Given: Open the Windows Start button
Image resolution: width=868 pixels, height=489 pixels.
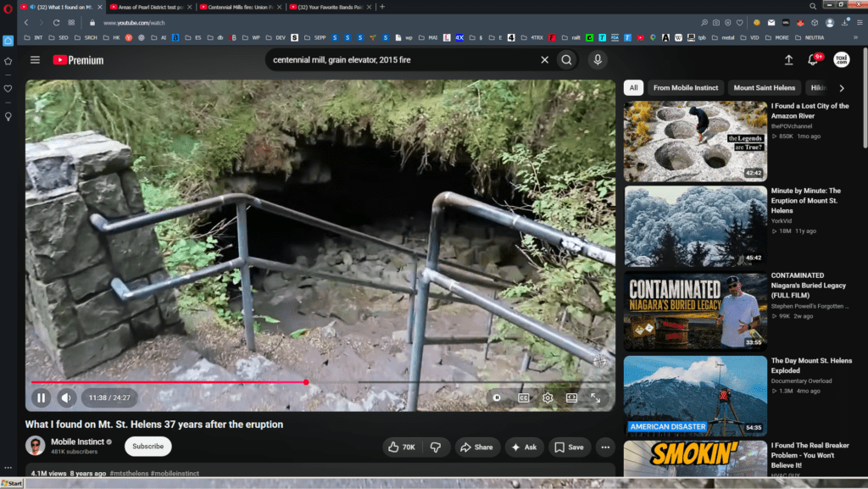Looking at the screenshot, I should pyautogui.click(x=12, y=483).
